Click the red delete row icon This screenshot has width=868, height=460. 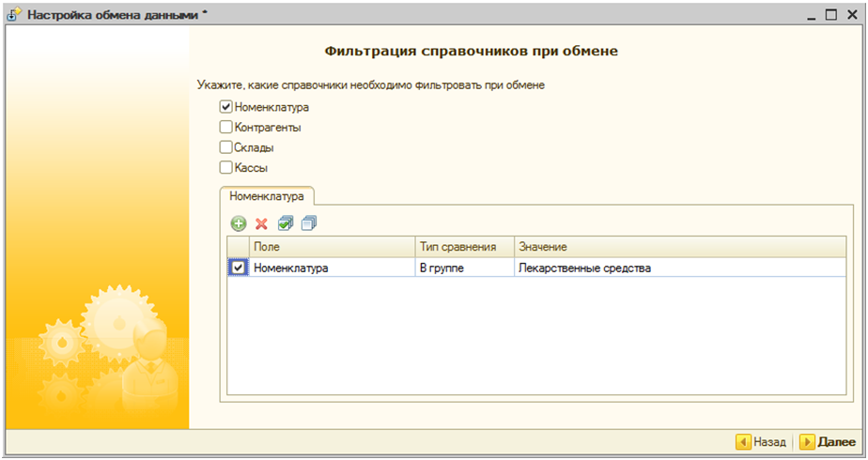coord(262,223)
